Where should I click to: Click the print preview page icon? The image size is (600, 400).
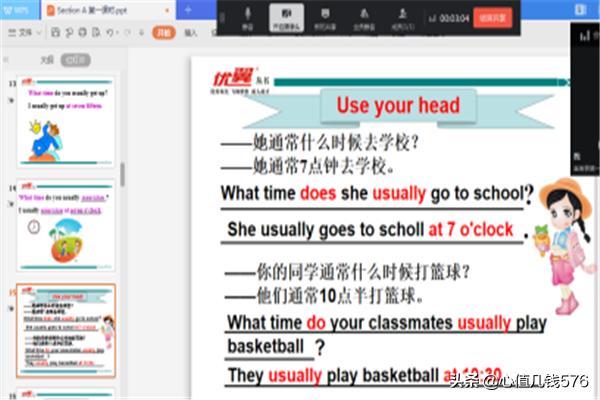click(96, 33)
